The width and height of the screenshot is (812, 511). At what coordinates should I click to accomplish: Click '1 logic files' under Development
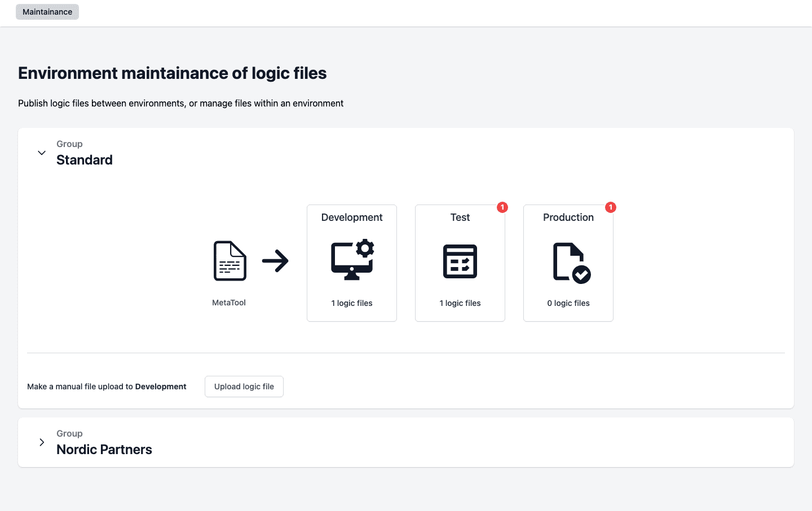click(352, 303)
